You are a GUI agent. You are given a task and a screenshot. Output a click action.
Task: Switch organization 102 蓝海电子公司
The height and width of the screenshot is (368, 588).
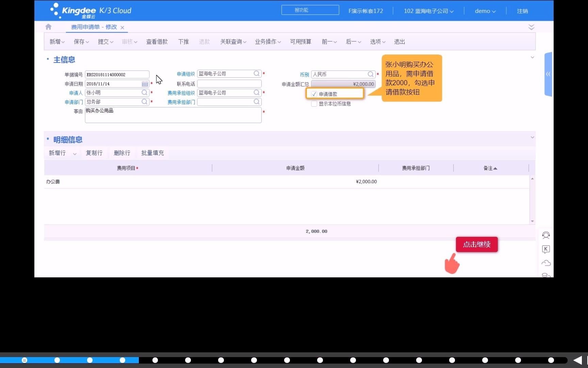(x=429, y=11)
